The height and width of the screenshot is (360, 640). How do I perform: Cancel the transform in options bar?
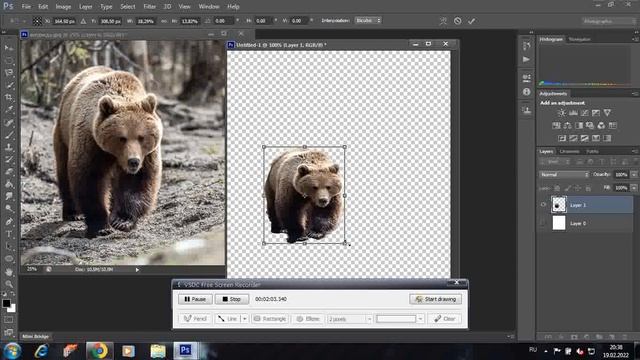click(x=458, y=21)
